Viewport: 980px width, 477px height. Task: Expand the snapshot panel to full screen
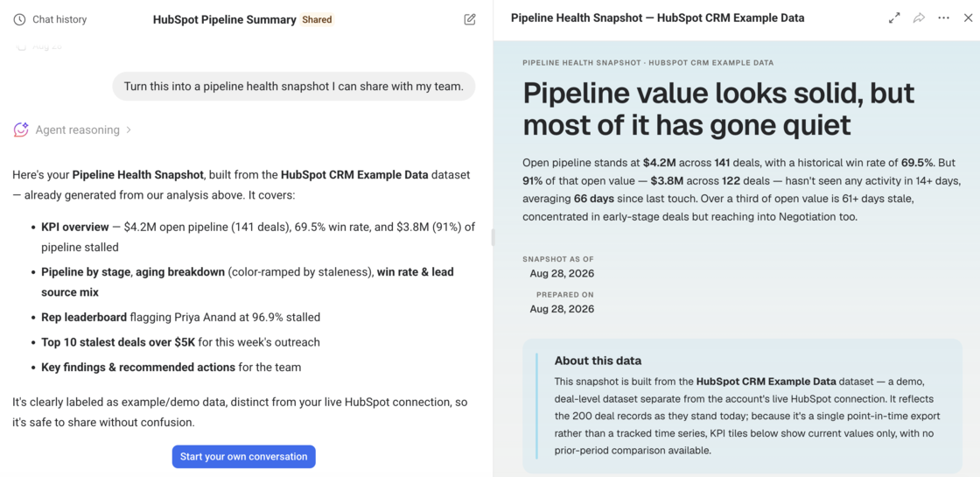(x=894, y=18)
